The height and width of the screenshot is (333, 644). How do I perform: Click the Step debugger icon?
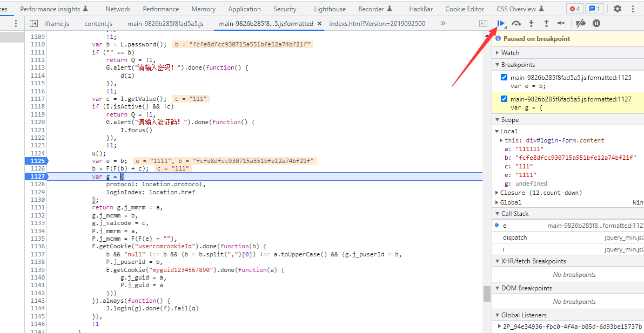pos(561,23)
